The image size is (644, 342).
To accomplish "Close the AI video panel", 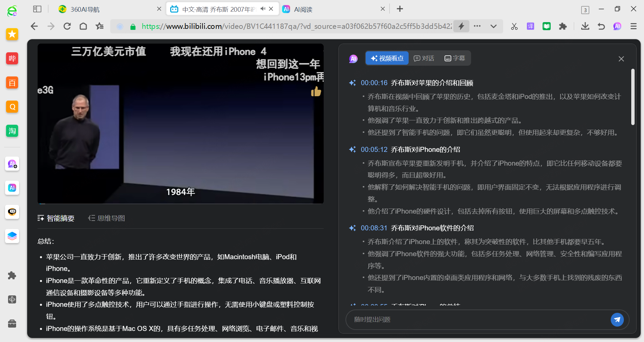I will tap(621, 59).
